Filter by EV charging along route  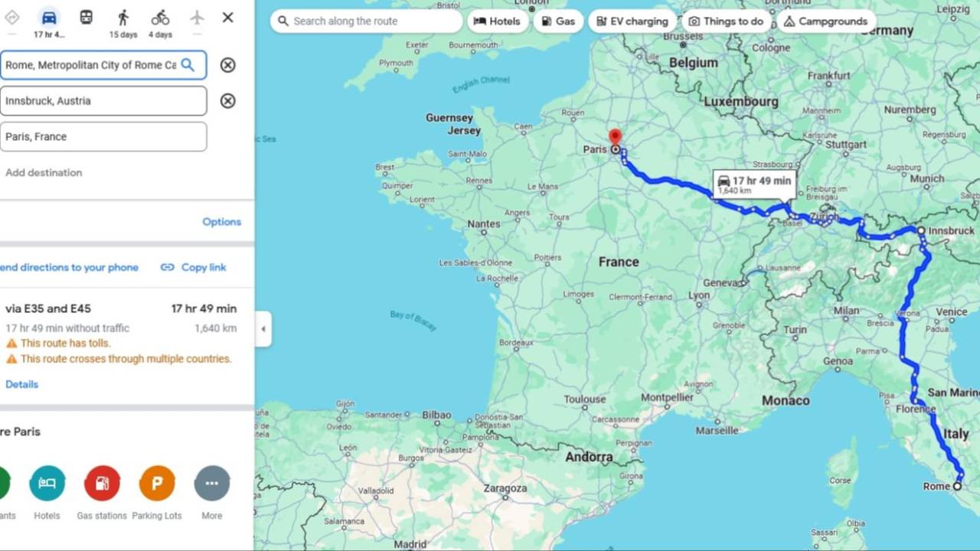[632, 21]
